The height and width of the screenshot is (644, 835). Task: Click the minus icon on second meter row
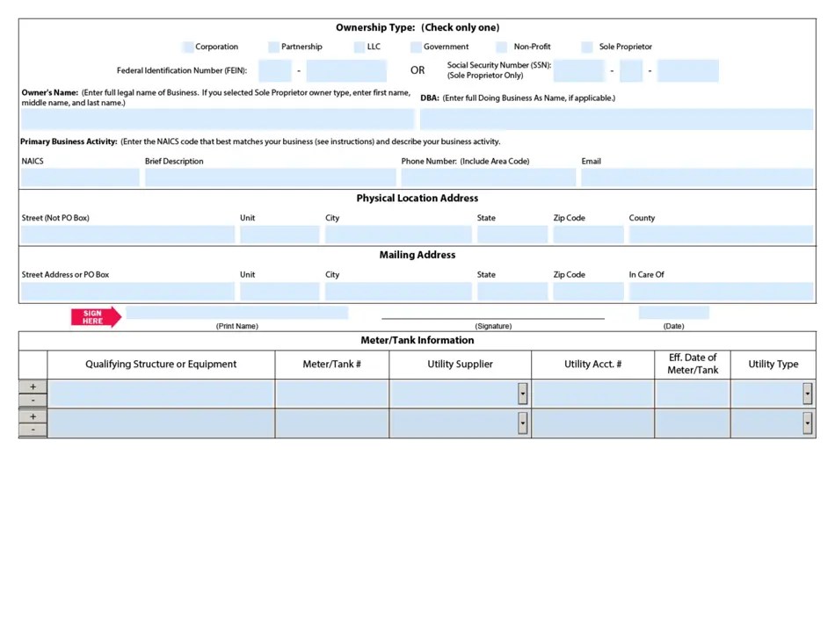(32, 431)
